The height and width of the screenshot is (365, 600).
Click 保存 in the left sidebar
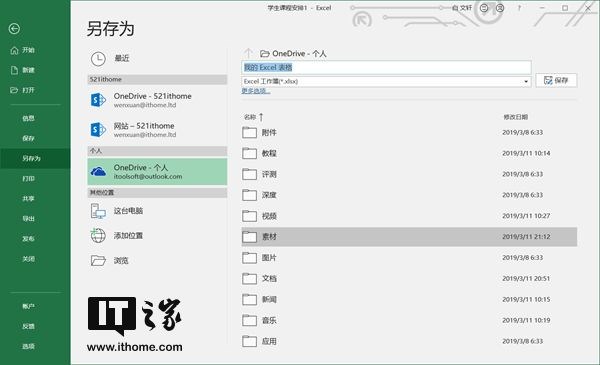coord(28,138)
